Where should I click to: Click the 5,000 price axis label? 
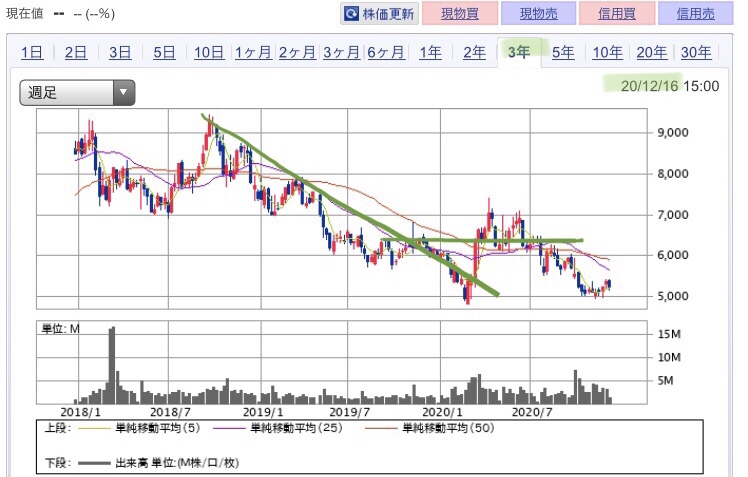[673, 296]
